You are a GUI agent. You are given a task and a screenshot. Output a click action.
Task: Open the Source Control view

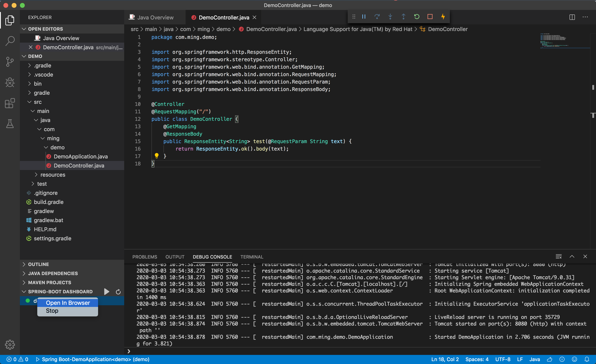pos(10,62)
